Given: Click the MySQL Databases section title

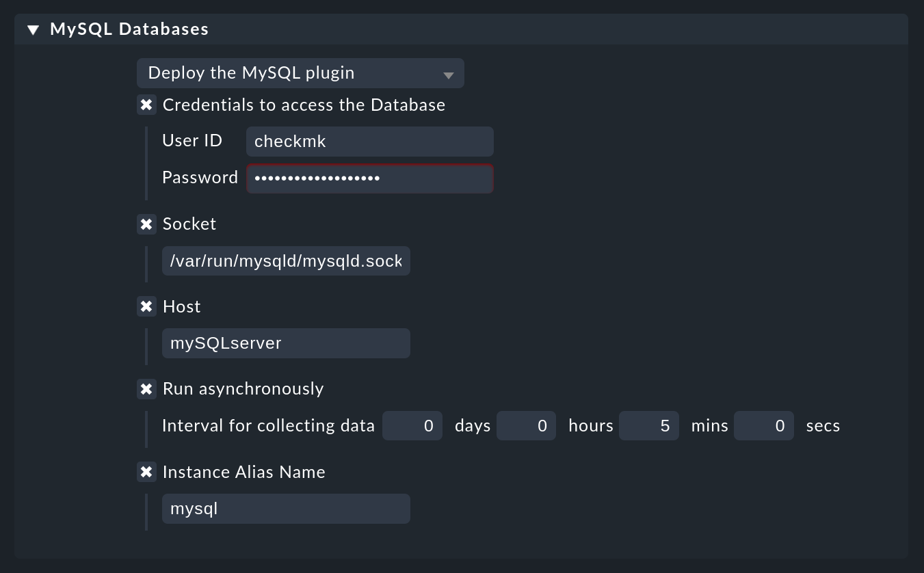Looking at the screenshot, I should coord(129,29).
